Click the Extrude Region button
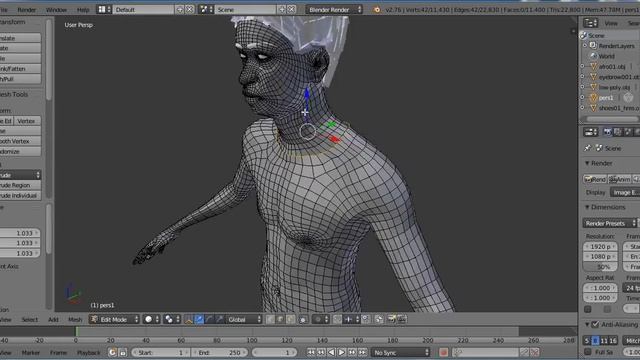640x360 pixels. (20, 185)
